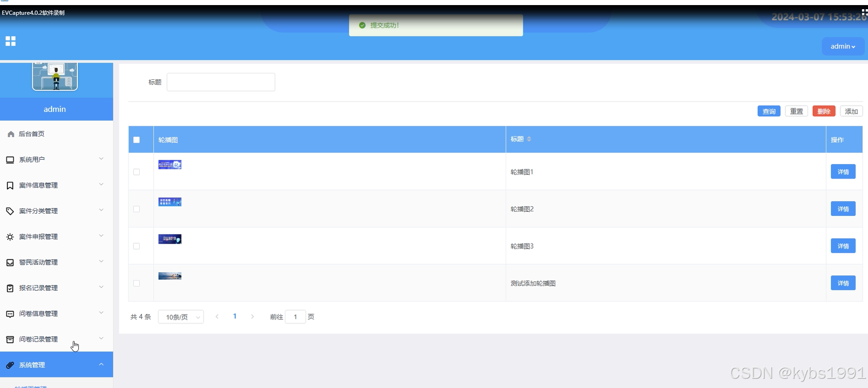This screenshot has width=868, height=388.
Task: Expand the 系统用户 menu chevron
Action: click(101, 159)
